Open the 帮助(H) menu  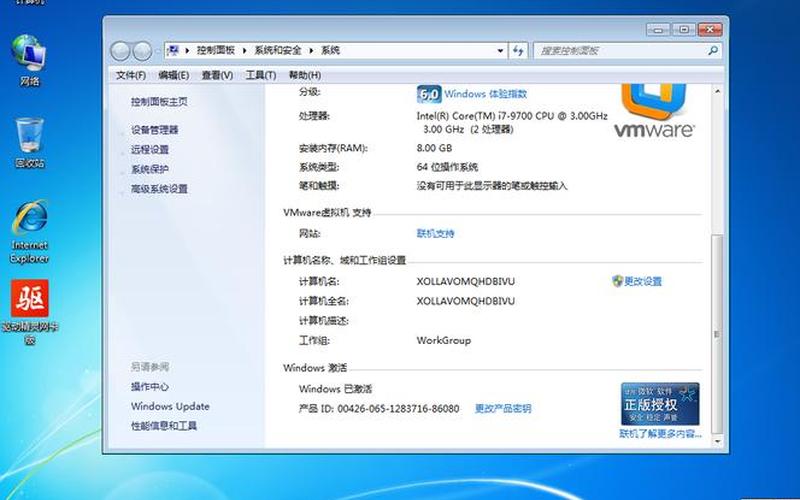pyautogui.click(x=305, y=76)
